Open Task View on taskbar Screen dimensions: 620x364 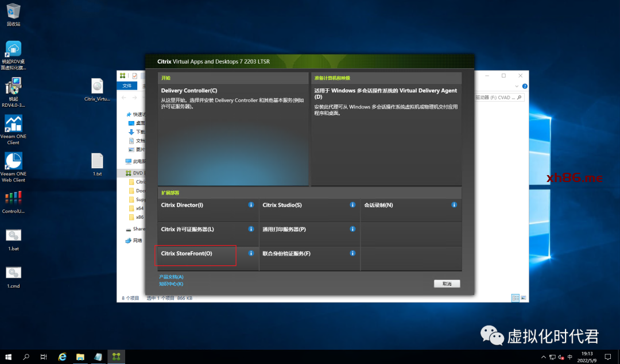click(x=44, y=357)
